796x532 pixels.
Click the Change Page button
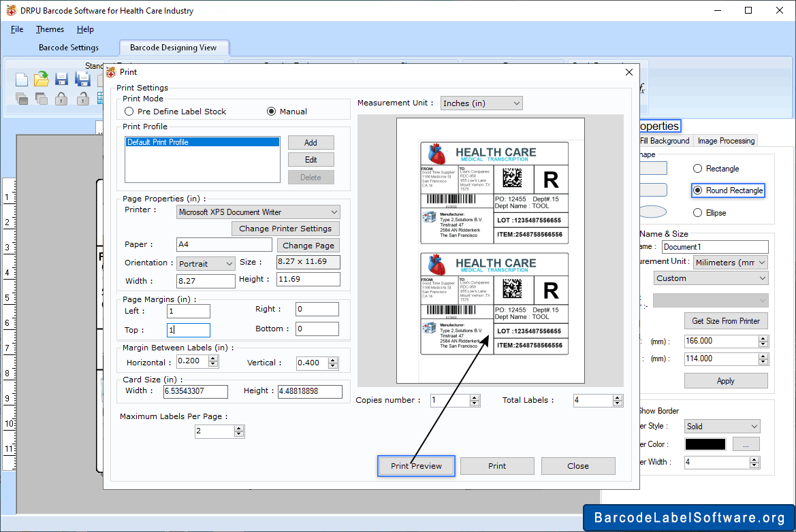[x=308, y=246]
